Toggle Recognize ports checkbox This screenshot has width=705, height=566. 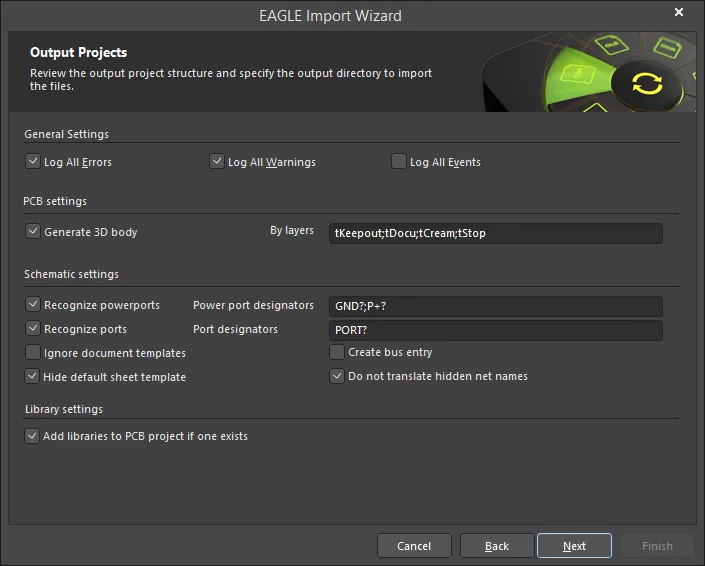[x=33, y=329]
